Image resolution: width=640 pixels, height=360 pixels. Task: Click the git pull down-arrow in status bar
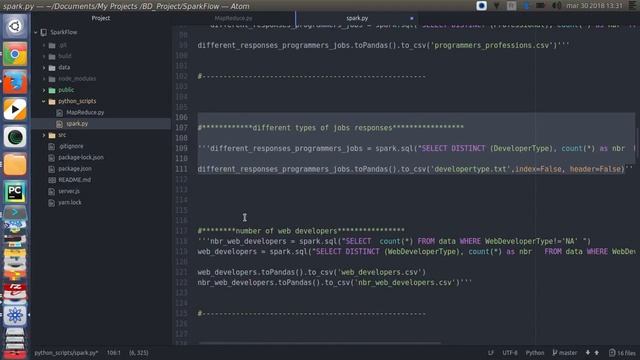pos(588,353)
